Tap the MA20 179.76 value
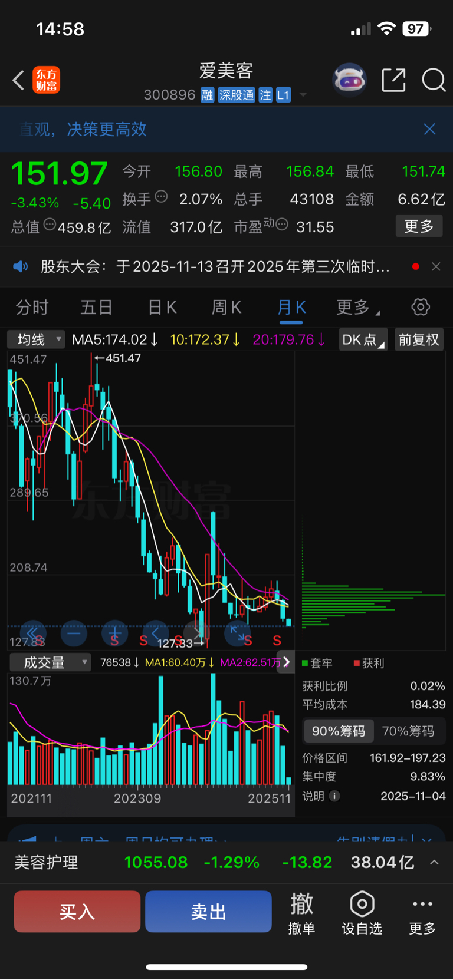Image resolution: width=453 pixels, height=980 pixels. pyautogui.click(x=288, y=339)
